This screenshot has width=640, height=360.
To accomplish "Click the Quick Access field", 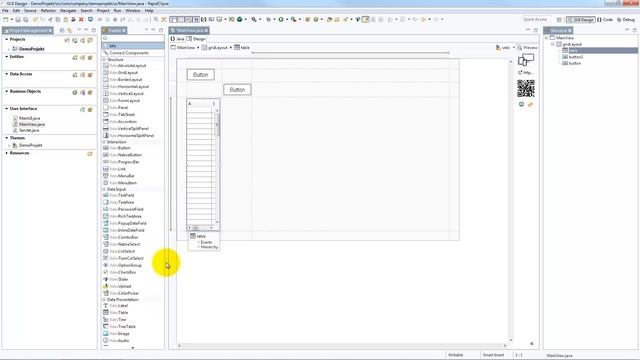I will (x=535, y=20).
